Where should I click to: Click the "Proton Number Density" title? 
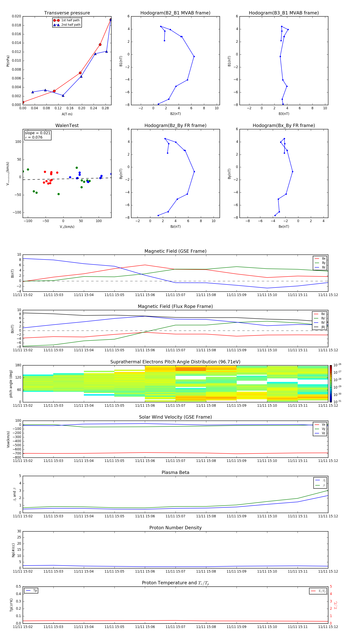point(175,528)
